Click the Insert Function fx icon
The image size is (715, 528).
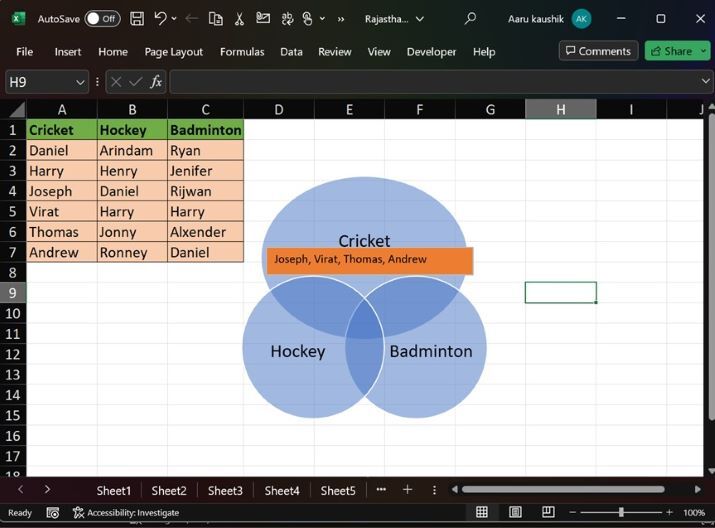(155, 82)
